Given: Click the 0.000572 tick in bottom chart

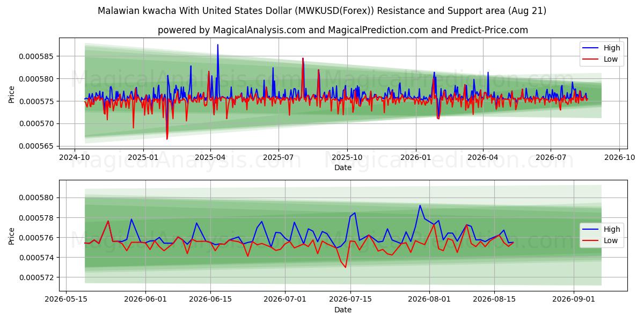Looking at the screenshot, I should [35, 277].
